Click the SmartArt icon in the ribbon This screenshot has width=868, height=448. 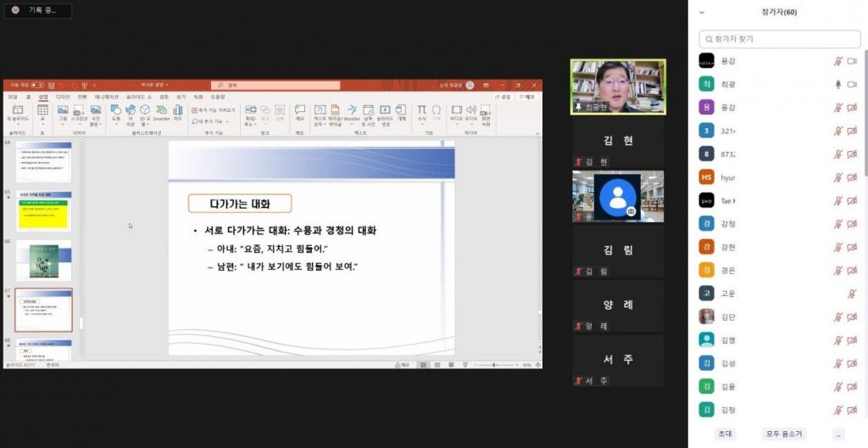tap(161, 111)
